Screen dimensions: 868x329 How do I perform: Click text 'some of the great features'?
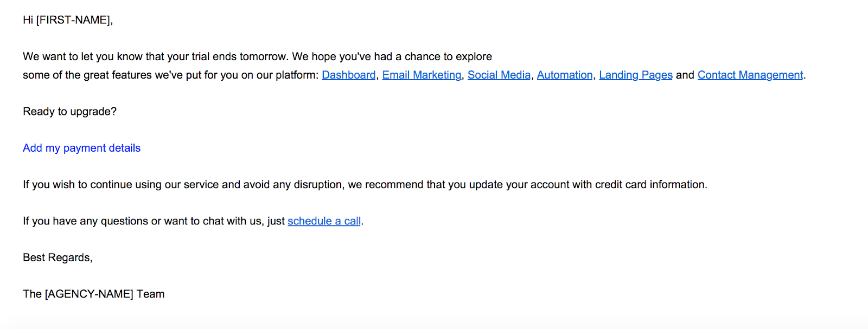(x=87, y=75)
